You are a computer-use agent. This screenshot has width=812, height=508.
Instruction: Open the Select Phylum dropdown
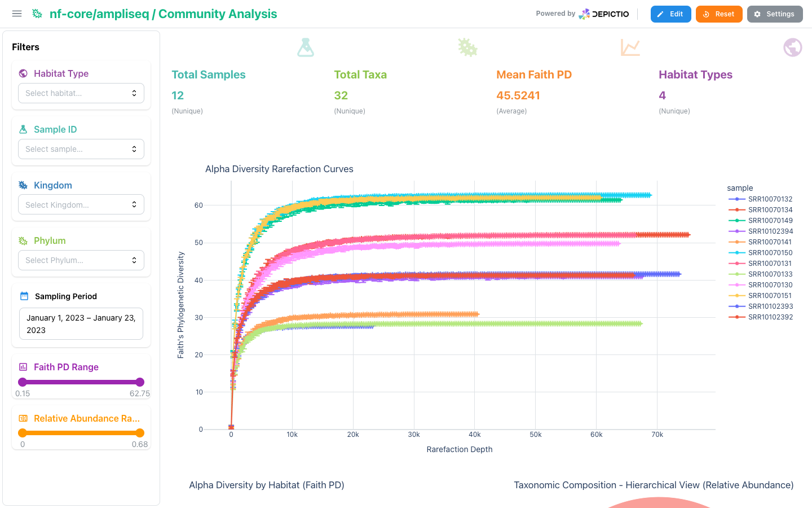[x=81, y=260]
